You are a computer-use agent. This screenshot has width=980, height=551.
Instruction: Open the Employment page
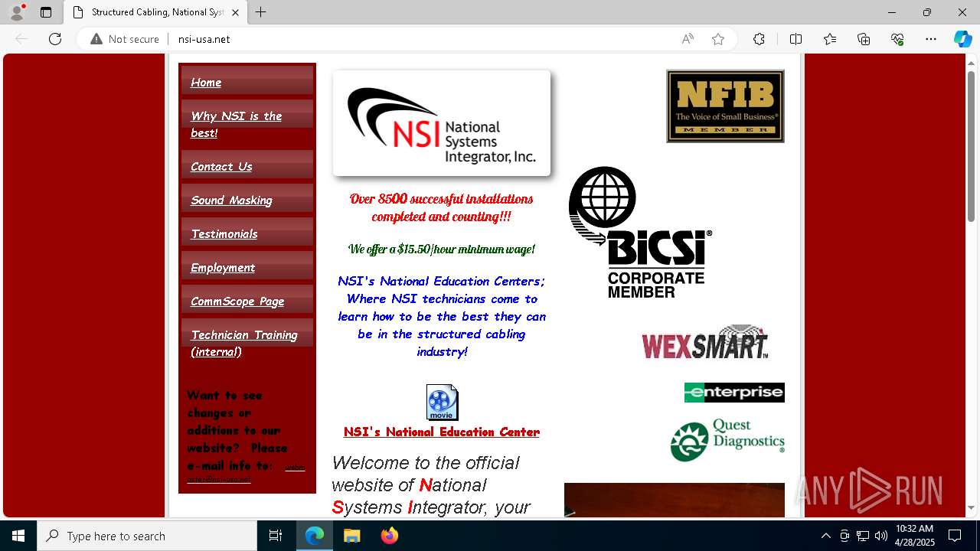223,268
